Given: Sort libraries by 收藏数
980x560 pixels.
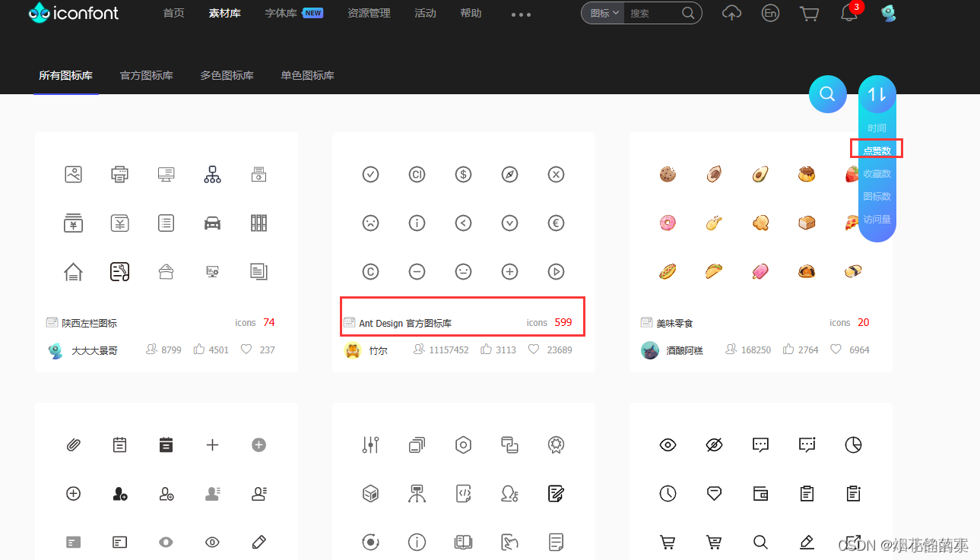Looking at the screenshot, I should (x=876, y=172).
